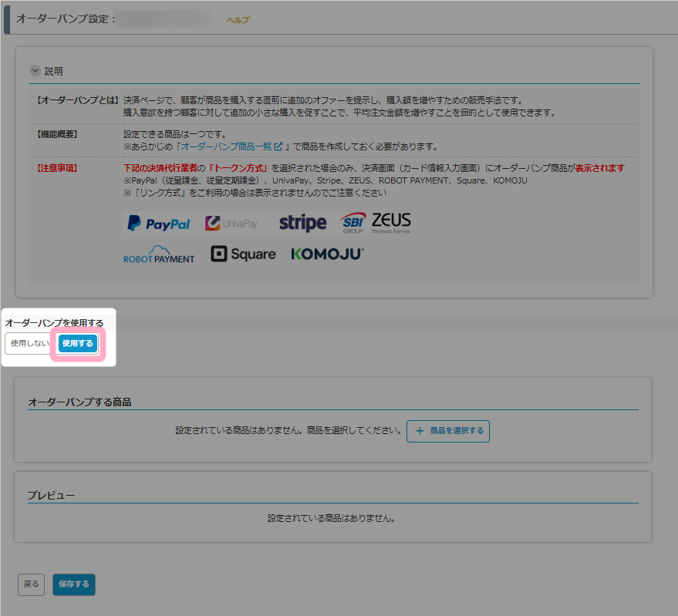Click the red 【注意事項】 label
This screenshot has width=678, height=616.
tap(57, 168)
